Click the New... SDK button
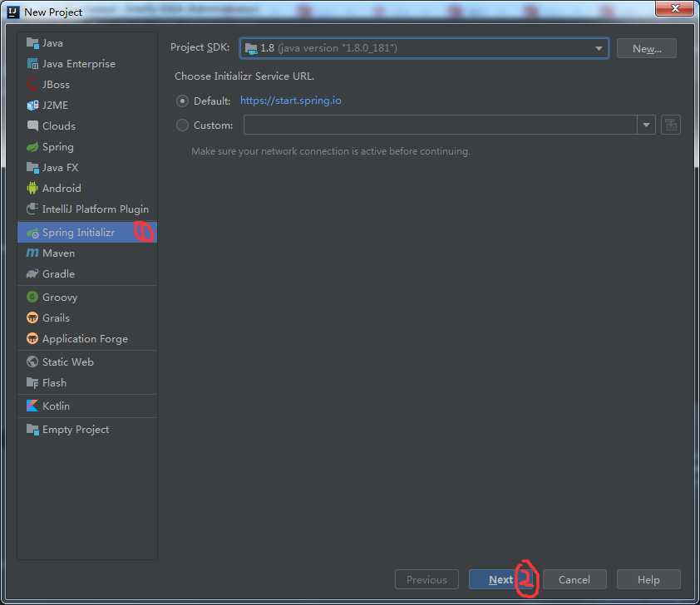 tap(647, 48)
